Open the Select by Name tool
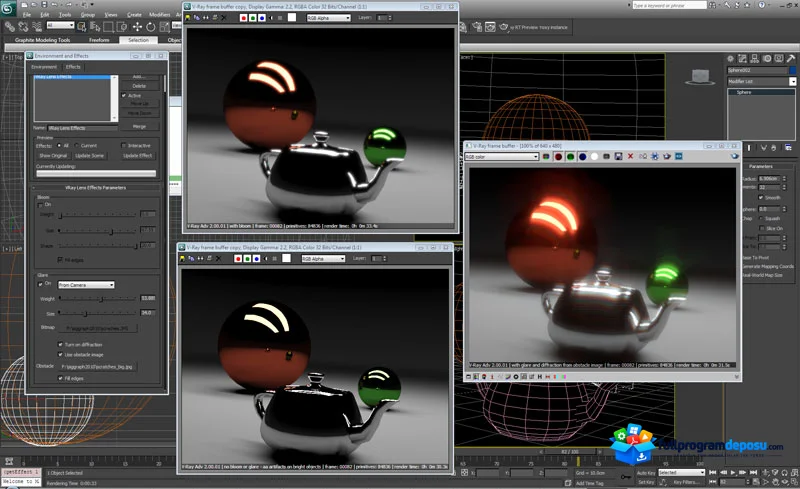The width and height of the screenshot is (800, 489). coord(95,26)
